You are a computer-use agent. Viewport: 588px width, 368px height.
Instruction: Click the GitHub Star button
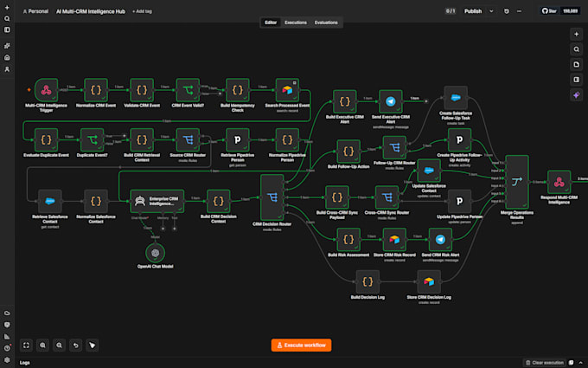click(549, 11)
